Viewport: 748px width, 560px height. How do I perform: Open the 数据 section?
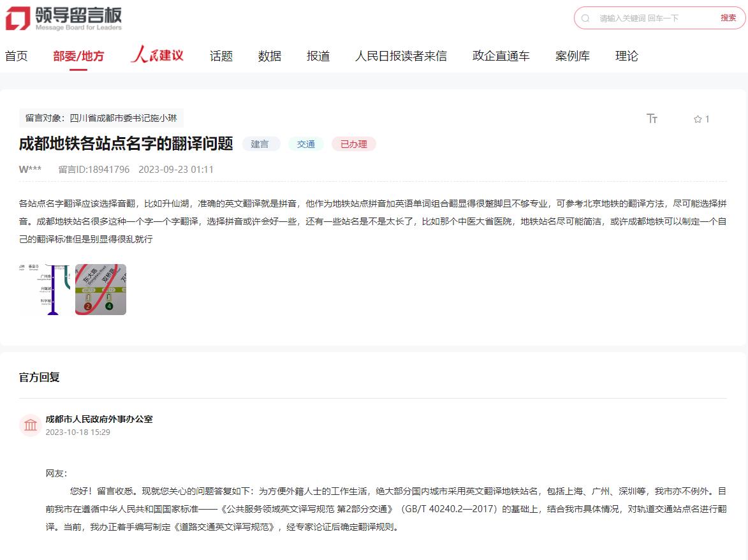coord(269,56)
